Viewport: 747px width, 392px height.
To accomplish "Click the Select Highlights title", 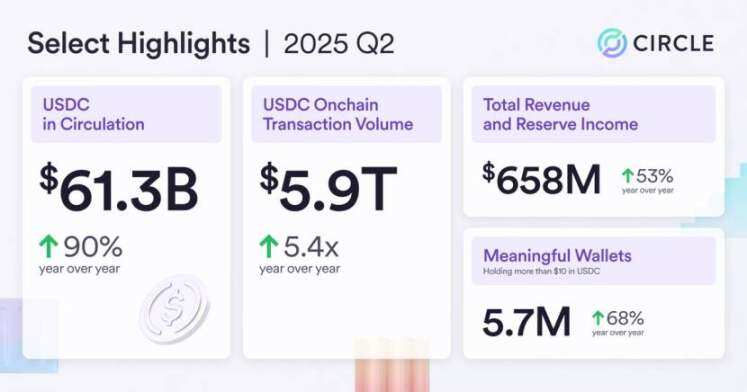I will [139, 44].
